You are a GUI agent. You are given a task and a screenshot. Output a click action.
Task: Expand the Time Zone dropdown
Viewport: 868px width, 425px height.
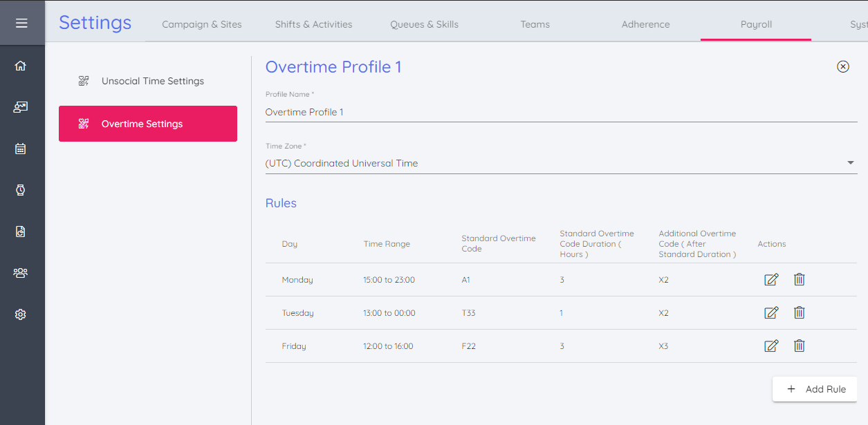pyautogui.click(x=850, y=163)
